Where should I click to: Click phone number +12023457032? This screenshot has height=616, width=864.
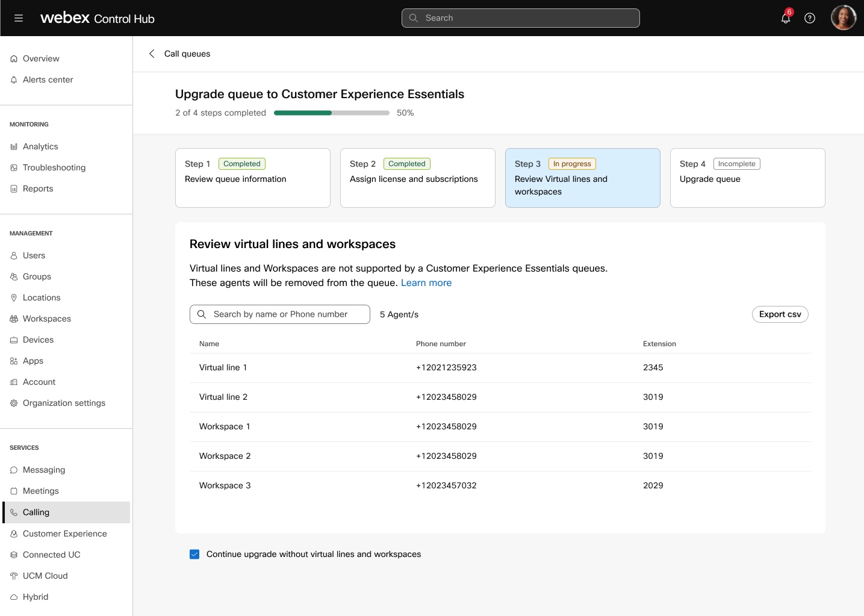click(446, 485)
